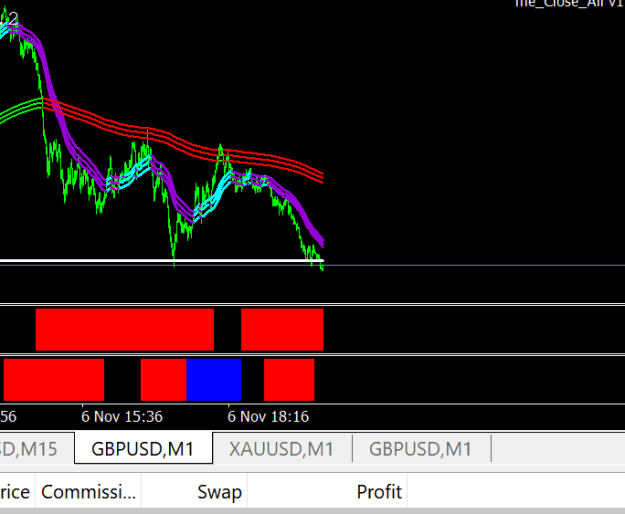This screenshot has height=514, width=625.
Task: Sort trades by the Profit column header
Action: 327,492
